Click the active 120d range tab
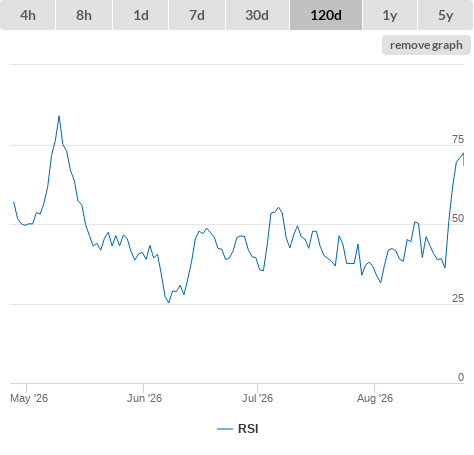474x455 pixels. tap(326, 15)
